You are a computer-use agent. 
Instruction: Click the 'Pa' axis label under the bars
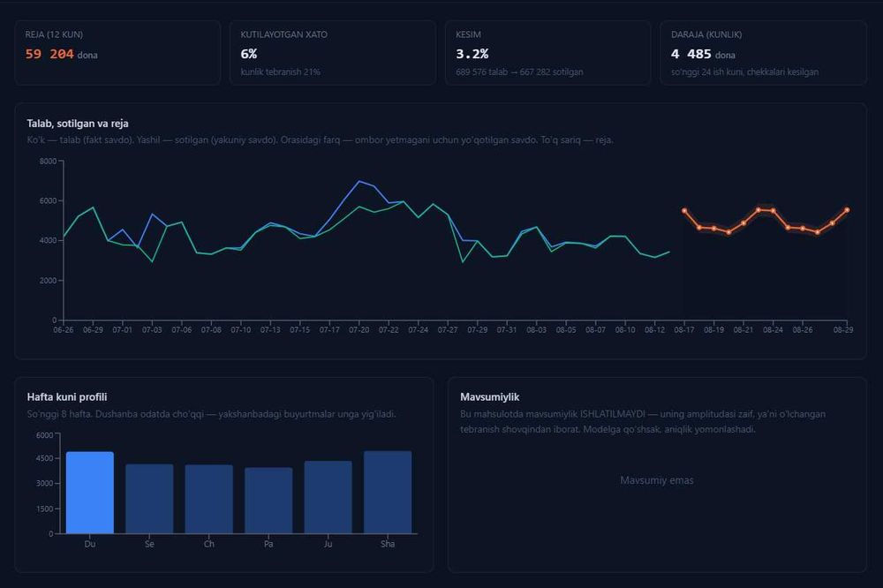click(268, 544)
